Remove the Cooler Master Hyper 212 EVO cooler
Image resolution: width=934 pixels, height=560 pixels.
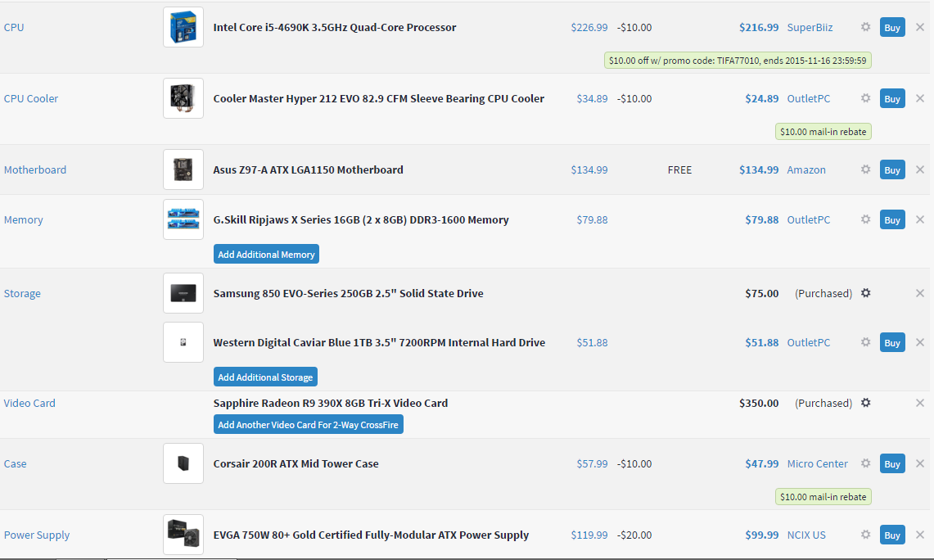tap(920, 98)
